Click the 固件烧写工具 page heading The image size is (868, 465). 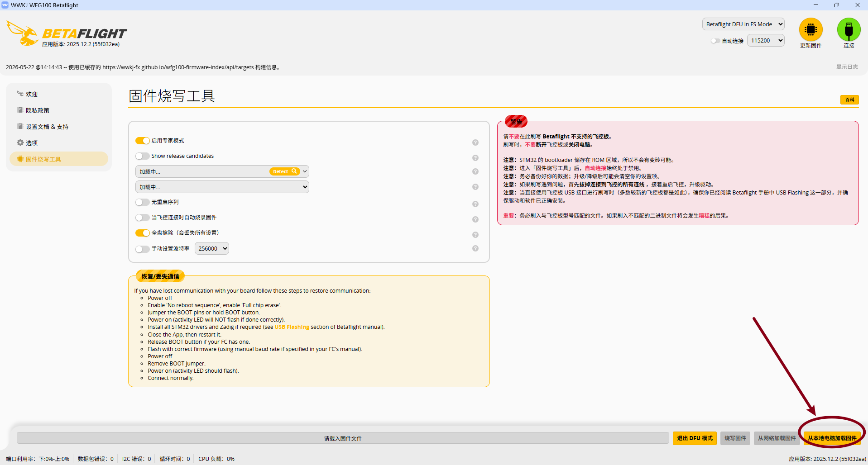coord(172,96)
